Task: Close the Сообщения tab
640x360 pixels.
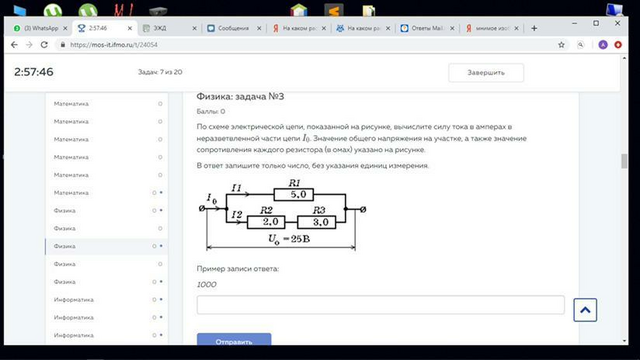Action: pos(259,28)
